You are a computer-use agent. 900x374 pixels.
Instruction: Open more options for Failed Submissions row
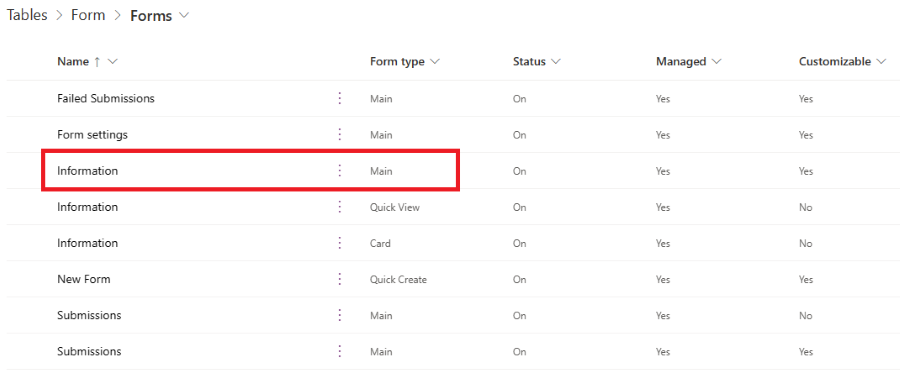click(x=339, y=99)
